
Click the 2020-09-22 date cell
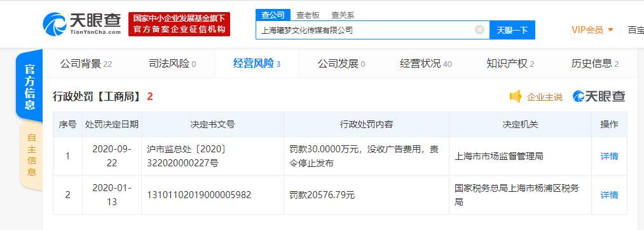(112, 156)
